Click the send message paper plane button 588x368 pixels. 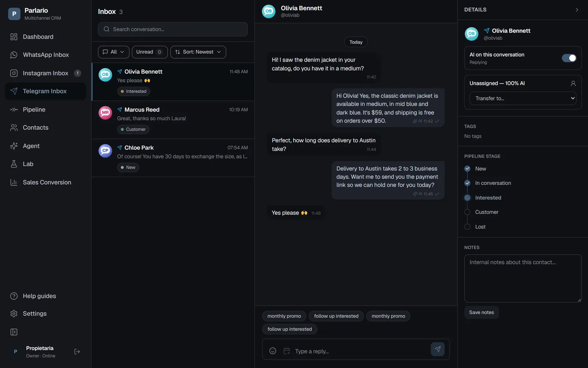pos(438,349)
